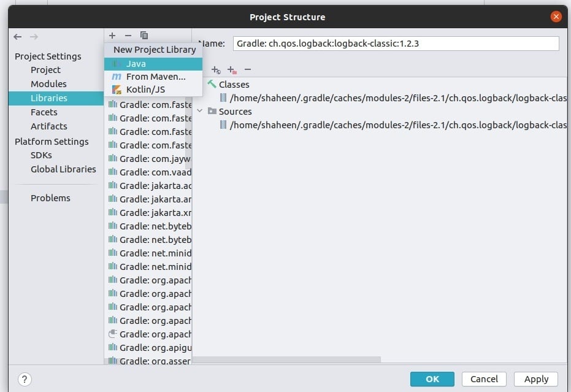
Task: Open SDKs platform settings
Action: coord(41,155)
